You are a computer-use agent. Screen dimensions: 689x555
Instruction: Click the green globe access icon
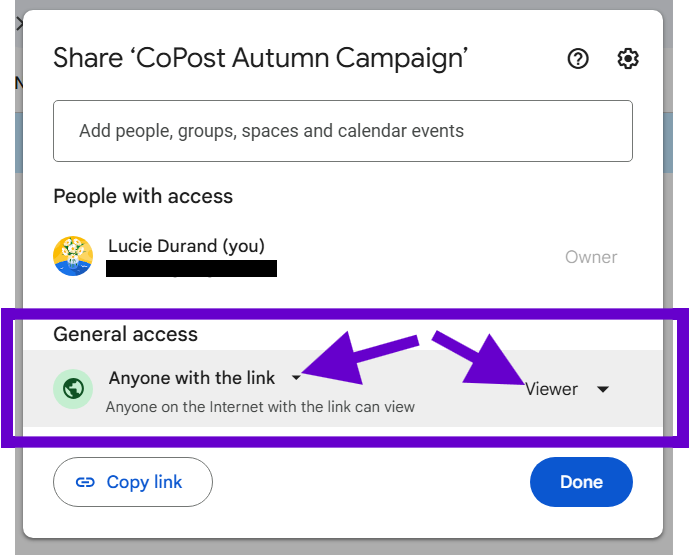pos(73,389)
